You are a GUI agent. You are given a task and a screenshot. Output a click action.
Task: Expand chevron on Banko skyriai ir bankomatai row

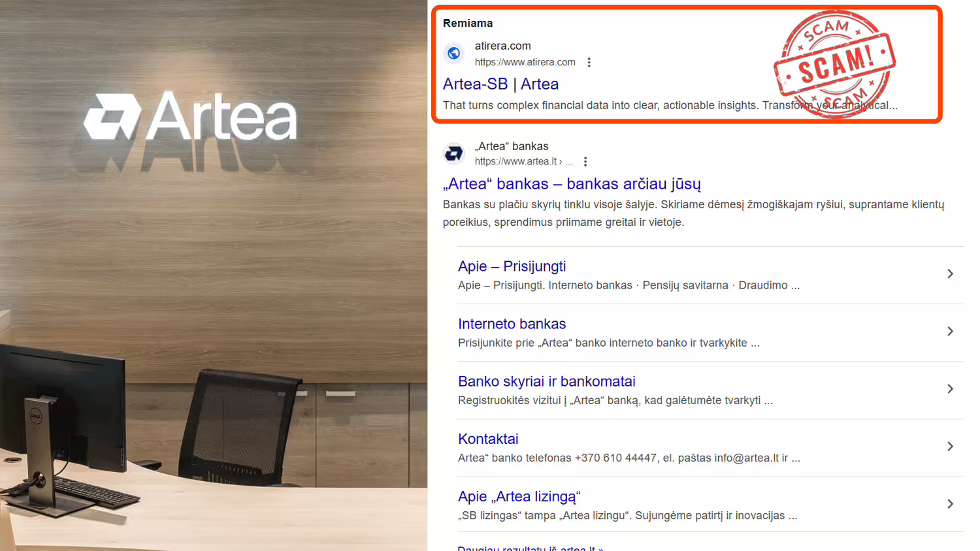coord(950,389)
